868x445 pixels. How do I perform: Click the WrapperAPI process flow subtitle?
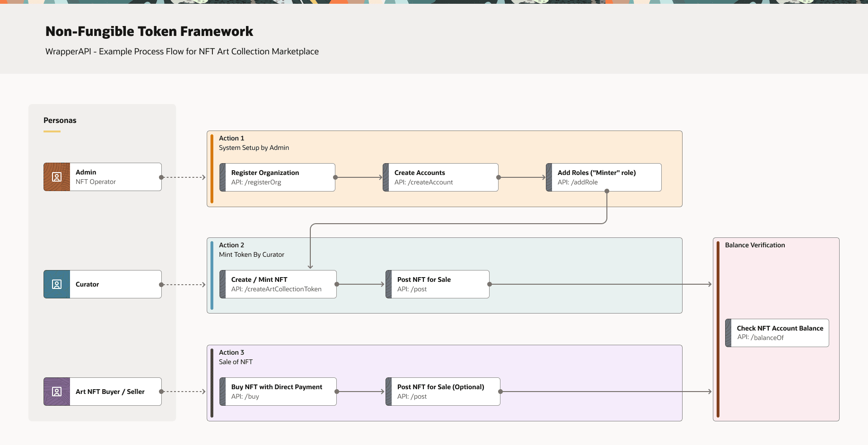[182, 52]
